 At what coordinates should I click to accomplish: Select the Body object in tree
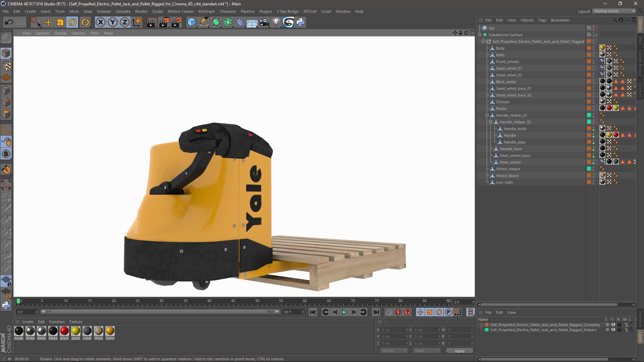point(500,48)
